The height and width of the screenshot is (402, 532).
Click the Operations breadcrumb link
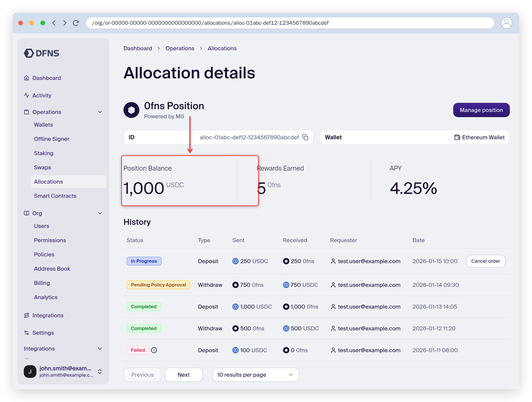pos(180,48)
